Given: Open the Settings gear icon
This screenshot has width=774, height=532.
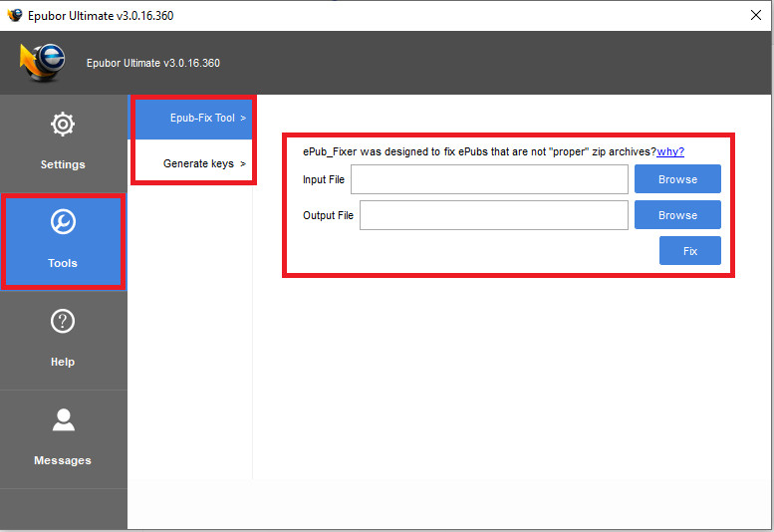Looking at the screenshot, I should (x=63, y=124).
